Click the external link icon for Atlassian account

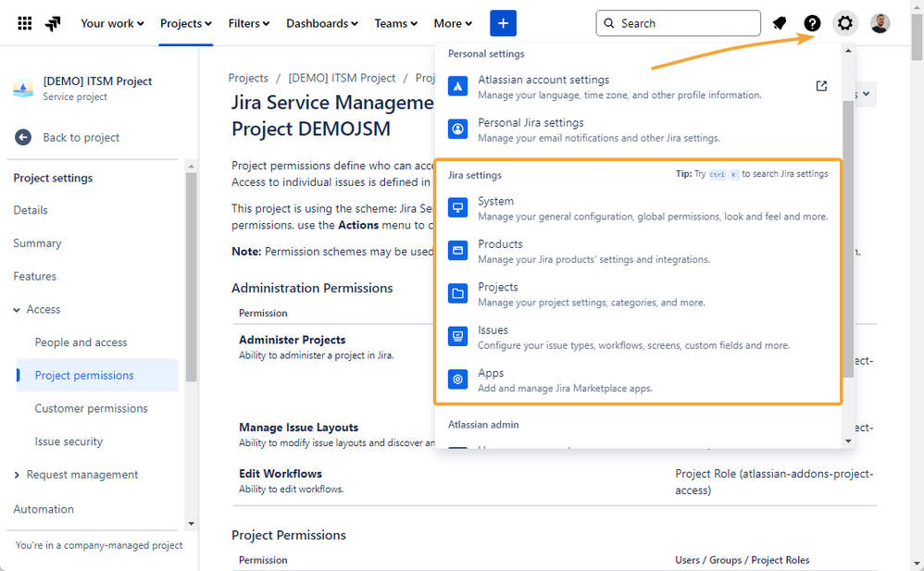click(x=821, y=86)
